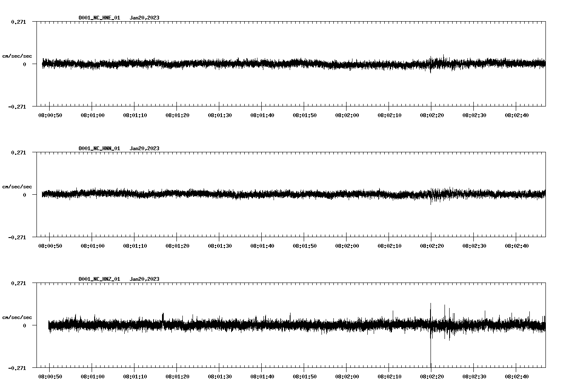The width and height of the screenshot is (576, 392).
Task: Click the cm/sec/sec unit label on HNN plot
Action: [17, 187]
